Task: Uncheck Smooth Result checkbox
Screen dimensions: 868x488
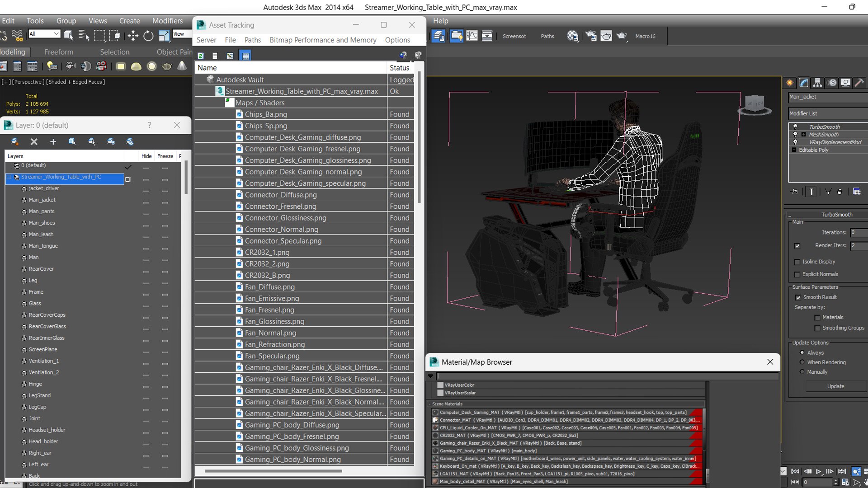Action: point(798,297)
